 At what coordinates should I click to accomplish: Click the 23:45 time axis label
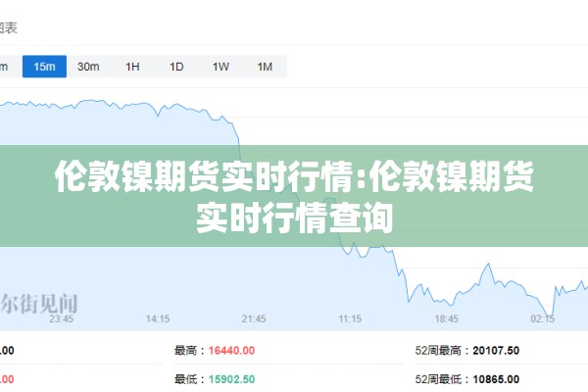[x=61, y=318]
